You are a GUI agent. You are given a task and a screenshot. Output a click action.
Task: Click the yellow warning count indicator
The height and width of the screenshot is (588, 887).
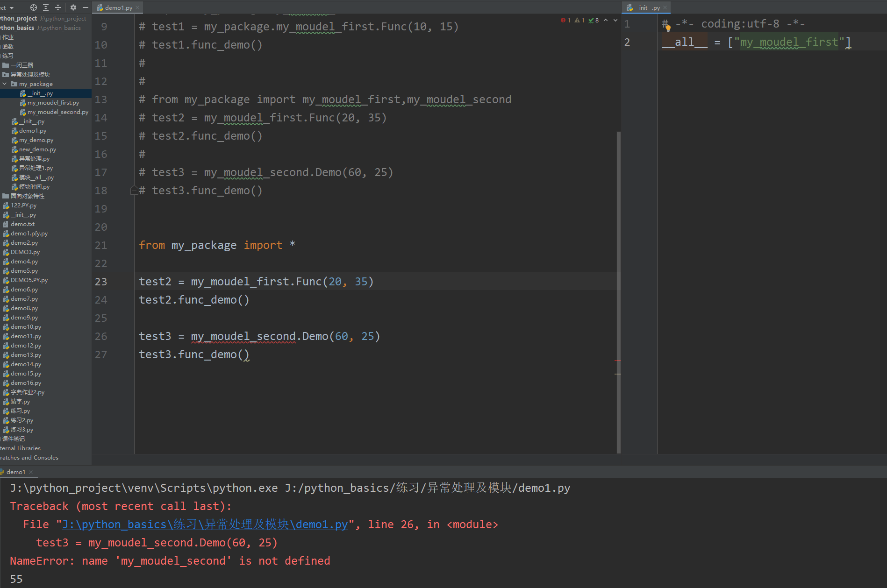[579, 21]
